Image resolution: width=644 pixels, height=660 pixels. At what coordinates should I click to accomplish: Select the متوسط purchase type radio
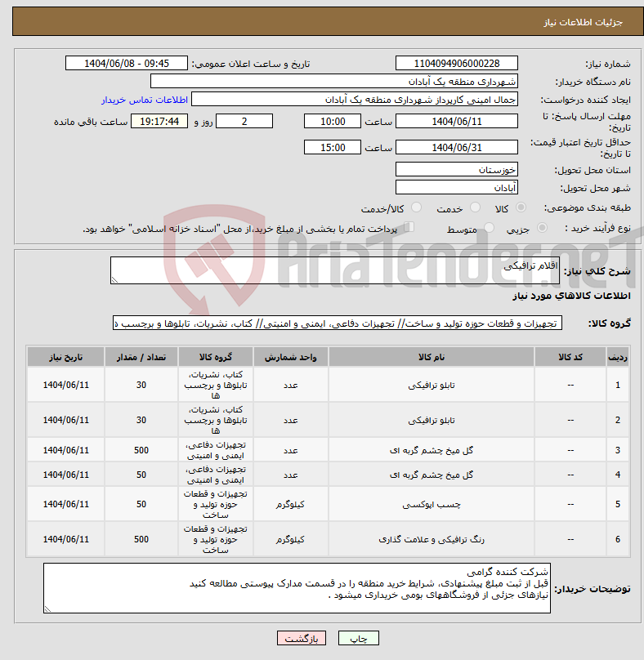tap(489, 228)
